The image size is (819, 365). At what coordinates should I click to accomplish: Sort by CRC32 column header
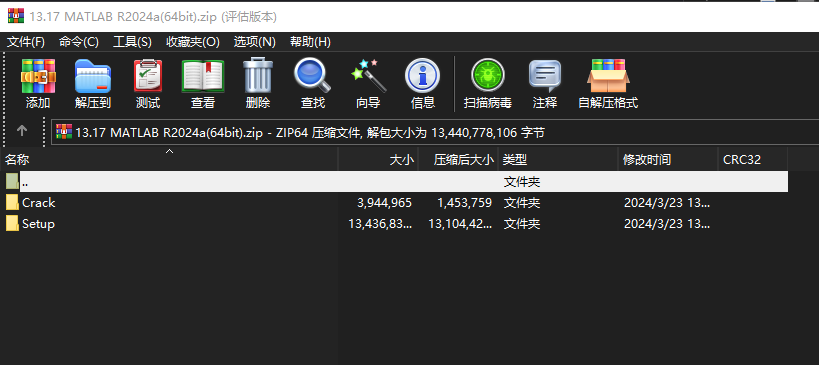click(753, 160)
